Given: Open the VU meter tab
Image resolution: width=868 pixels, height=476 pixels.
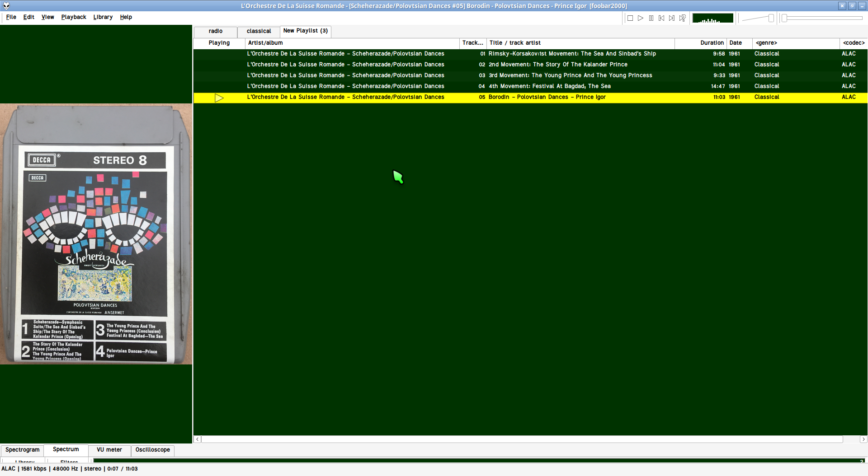Looking at the screenshot, I should 109,450.
